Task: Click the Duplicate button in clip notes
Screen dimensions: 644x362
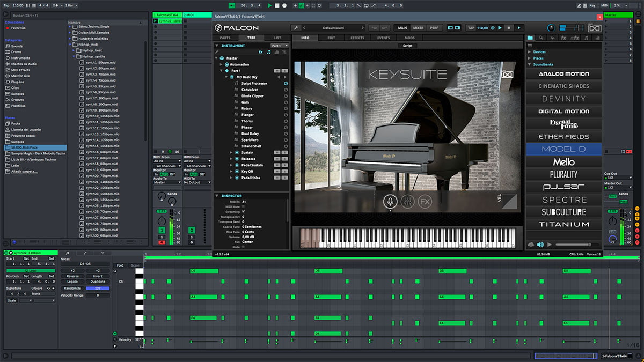Action: pyautogui.click(x=98, y=282)
